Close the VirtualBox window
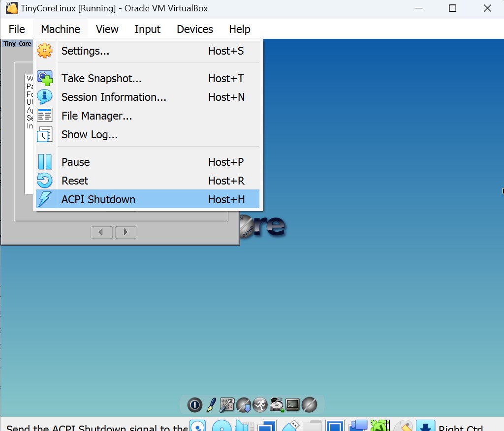This screenshot has height=431, width=504. coord(487,8)
